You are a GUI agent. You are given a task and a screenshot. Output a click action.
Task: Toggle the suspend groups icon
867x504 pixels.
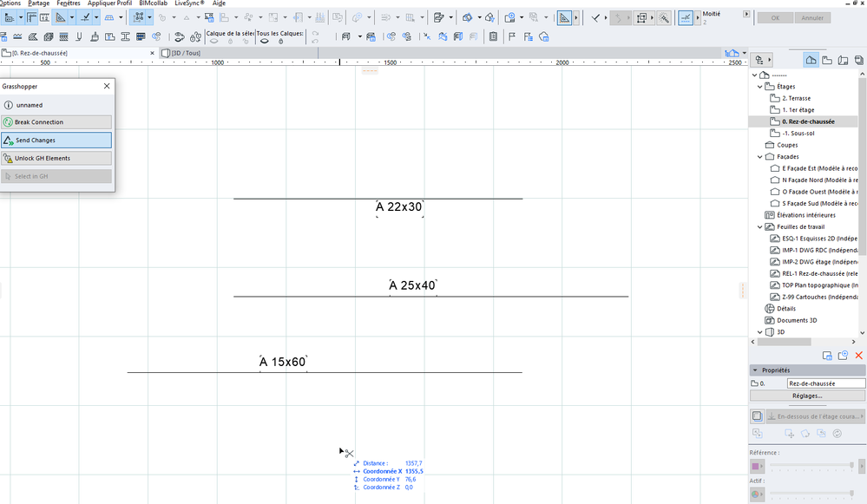pos(139,18)
